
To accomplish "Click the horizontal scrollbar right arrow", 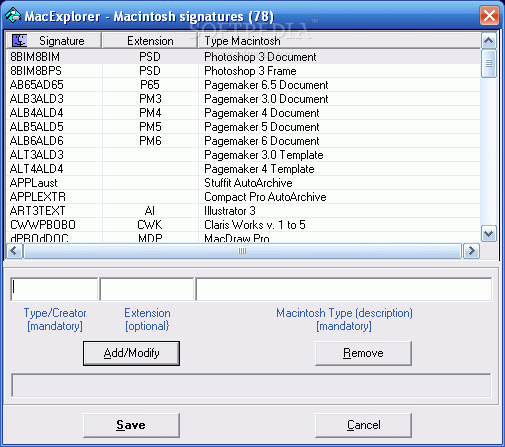I will 472,251.
